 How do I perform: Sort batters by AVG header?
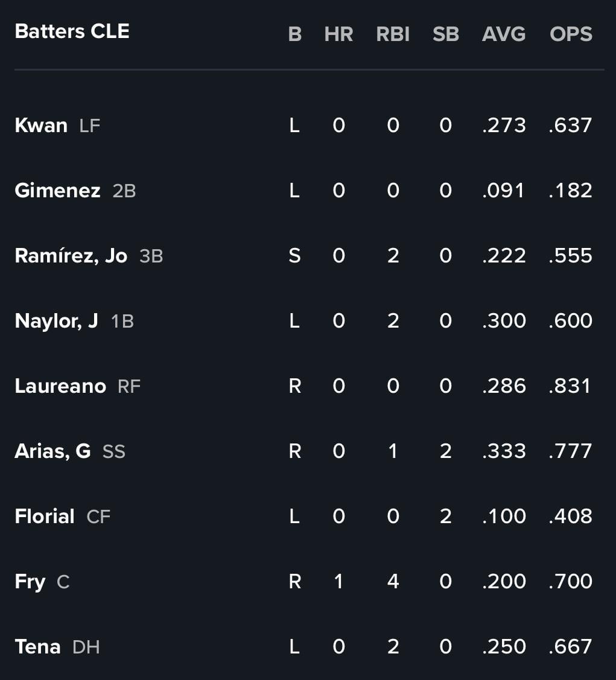504,34
